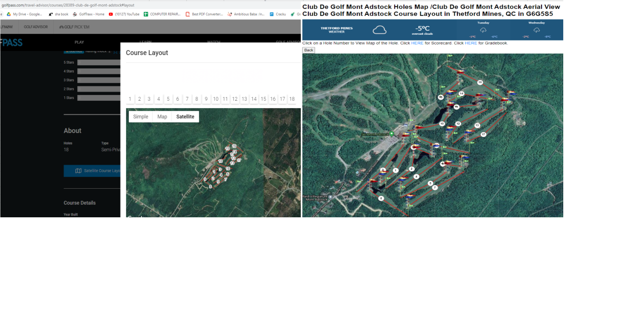Click the Best PDF Converter bookmark icon
The height and width of the screenshot is (315, 644).
188,14
